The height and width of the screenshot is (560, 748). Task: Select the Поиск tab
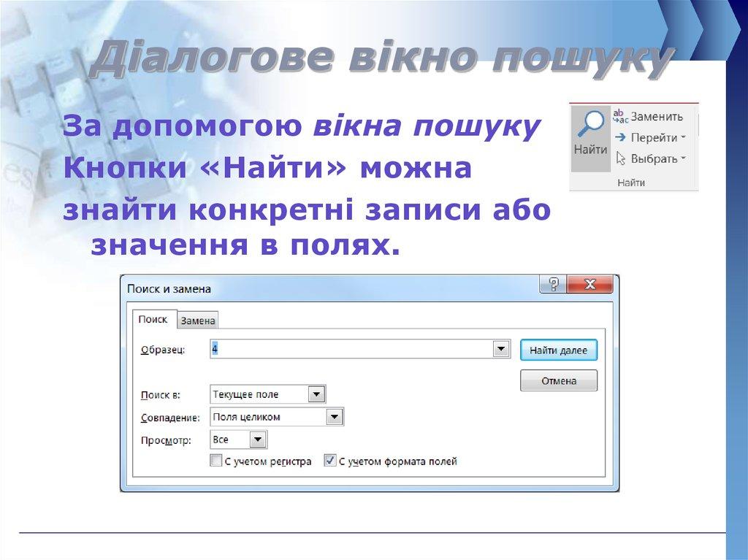(154, 319)
